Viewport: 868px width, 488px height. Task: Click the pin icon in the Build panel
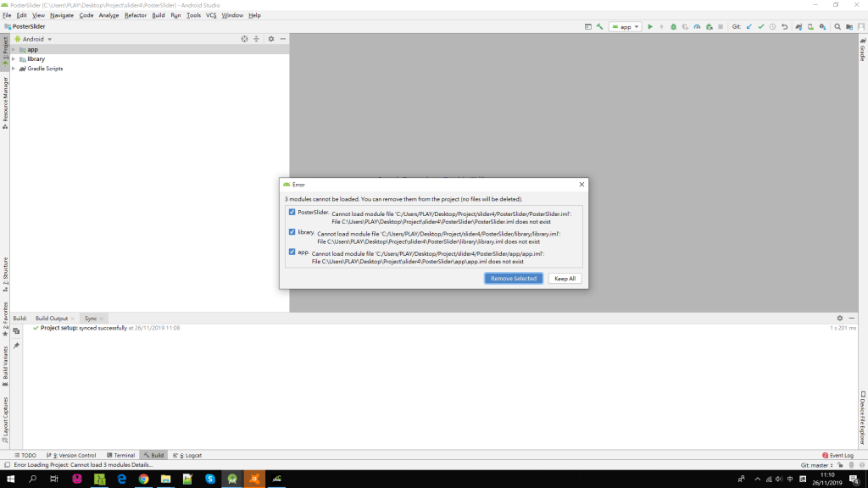[16, 346]
